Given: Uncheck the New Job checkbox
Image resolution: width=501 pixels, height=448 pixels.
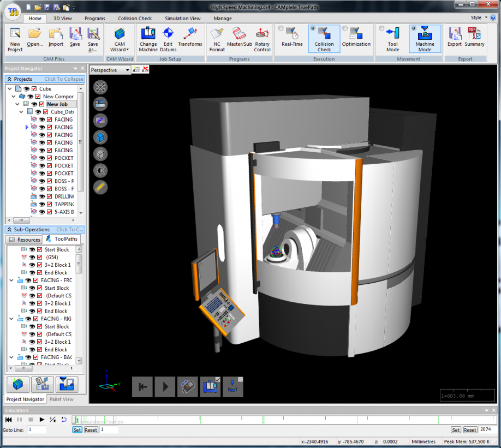Looking at the screenshot, I should point(42,104).
